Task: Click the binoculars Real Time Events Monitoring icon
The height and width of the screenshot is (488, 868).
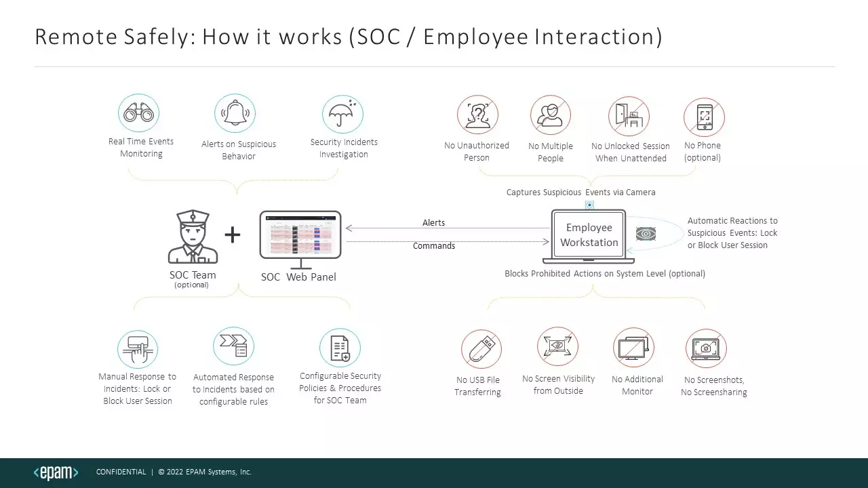Action: 138,113
